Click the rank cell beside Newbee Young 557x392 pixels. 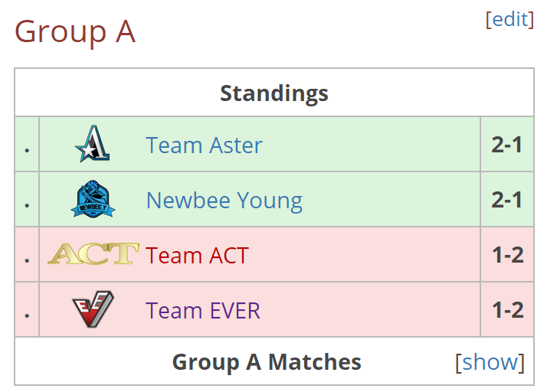pos(27,199)
